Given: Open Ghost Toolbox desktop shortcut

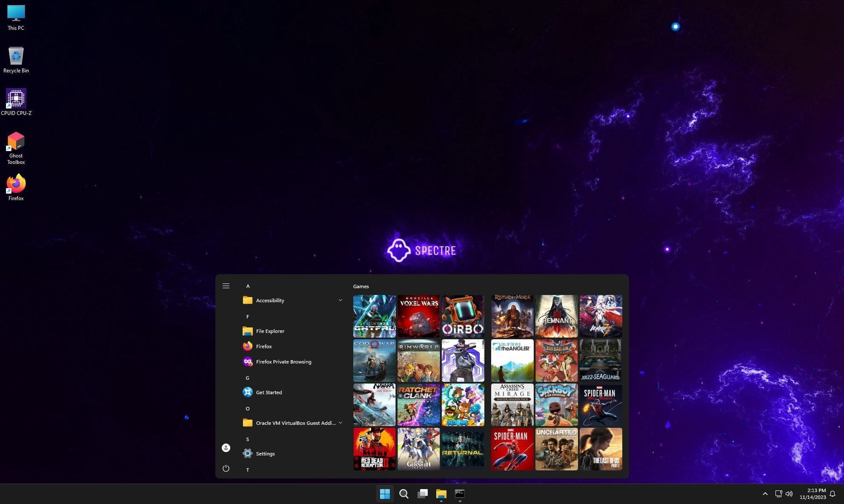Looking at the screenshot, I should (x=16, y=148).
